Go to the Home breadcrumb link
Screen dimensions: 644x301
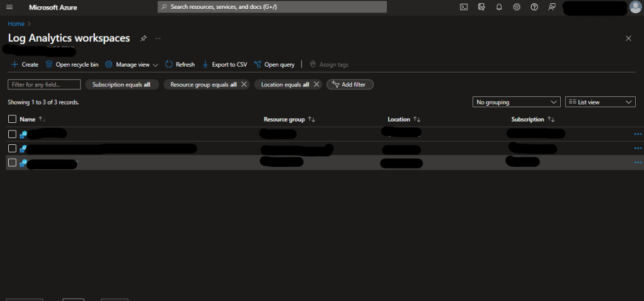coord(16,24)
